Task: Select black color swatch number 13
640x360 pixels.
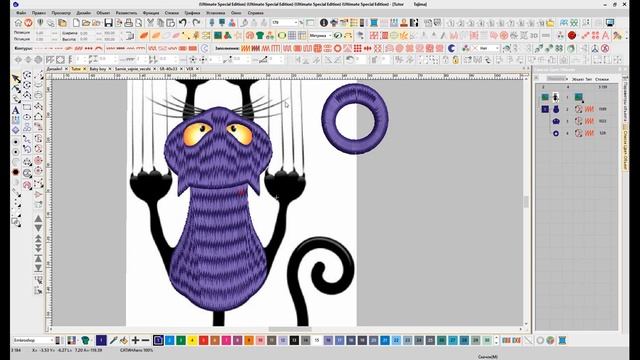Action: click(294, 340)
